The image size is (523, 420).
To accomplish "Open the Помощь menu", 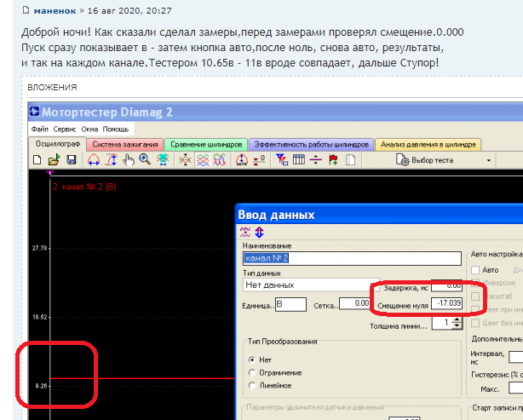I will (x=116, y=129).
